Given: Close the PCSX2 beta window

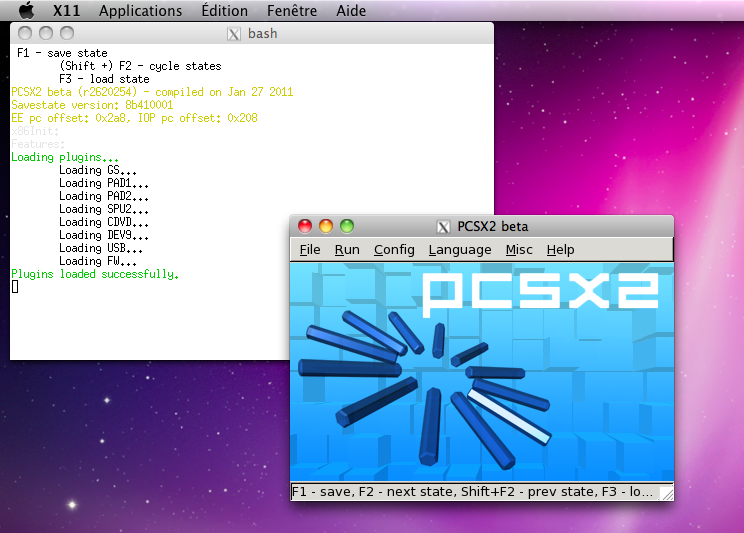Looking at the screenshot, I should [305, 226].
